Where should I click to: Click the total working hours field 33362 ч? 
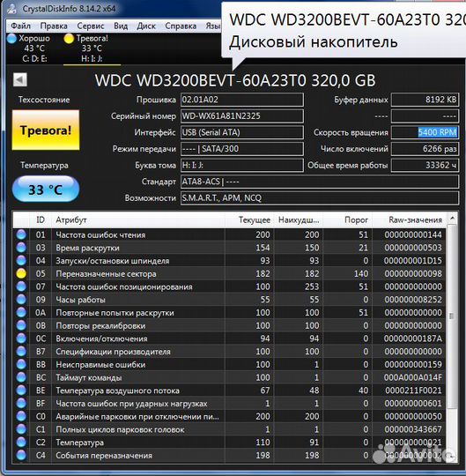coord(425,165)
